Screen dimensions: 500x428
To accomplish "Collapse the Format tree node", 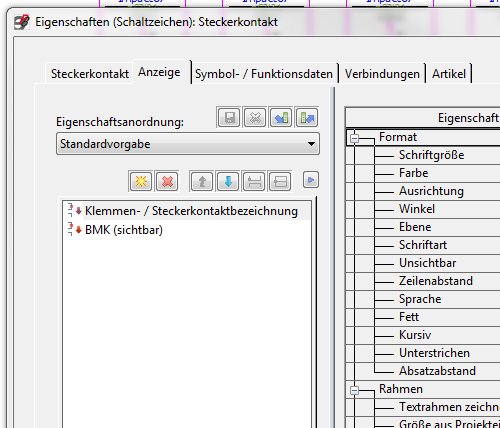I will click(355, 138).
